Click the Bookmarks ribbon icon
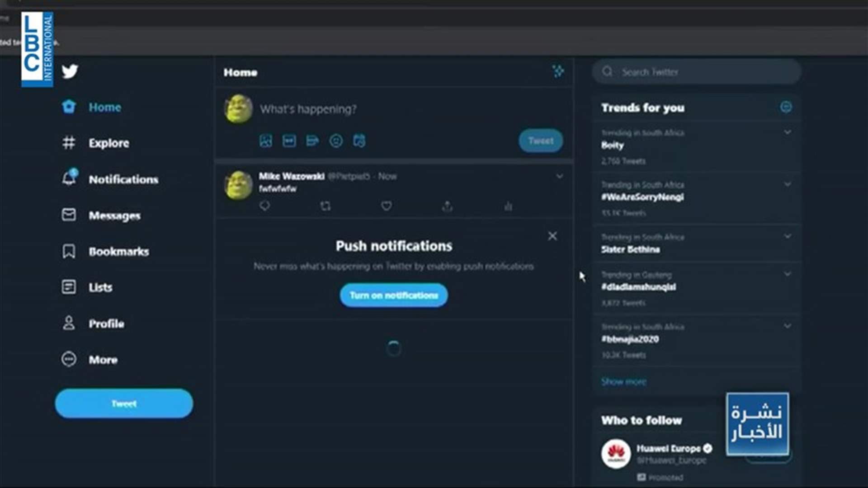The width and height of the screenshot is (868, 488). [x=69, y=251]
